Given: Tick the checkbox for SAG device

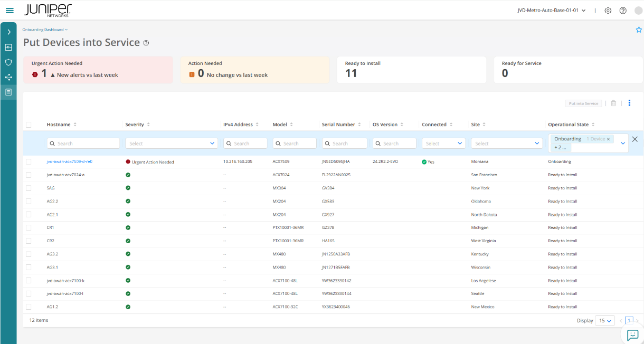Looking at the screenshot, I should 29,188.
